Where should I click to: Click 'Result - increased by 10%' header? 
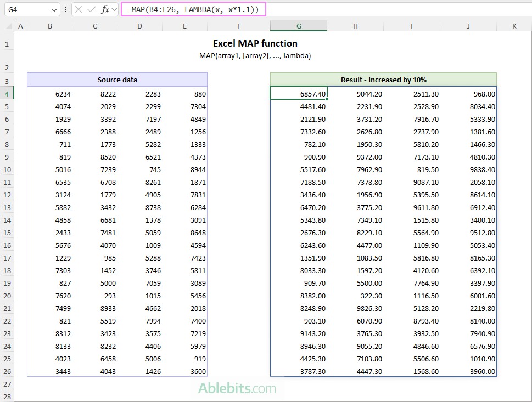coord(383,80)
